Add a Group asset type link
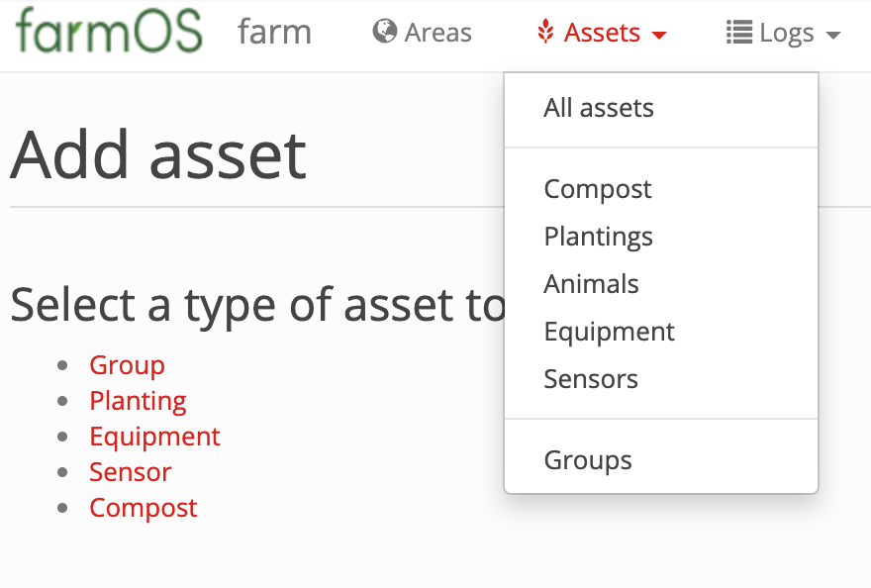Screen dimensions: 871x588 pyautogui.click(x=128, y=365)
